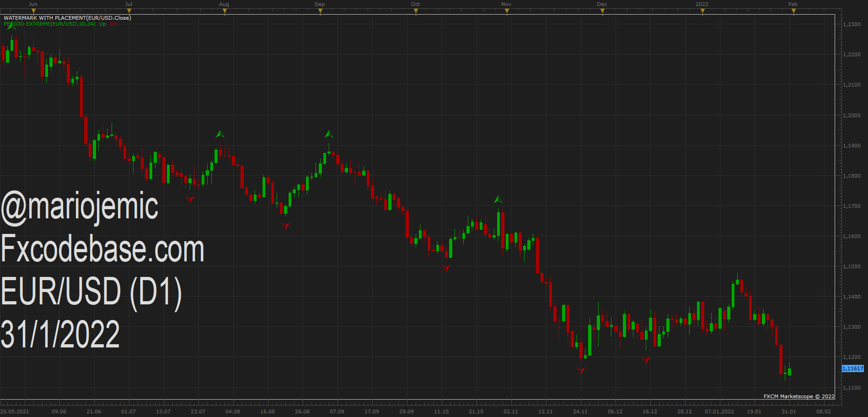Click the 13.07 date axis label
Image resolution: width=868 pixels, height=417 pixels.
(163, 412)
